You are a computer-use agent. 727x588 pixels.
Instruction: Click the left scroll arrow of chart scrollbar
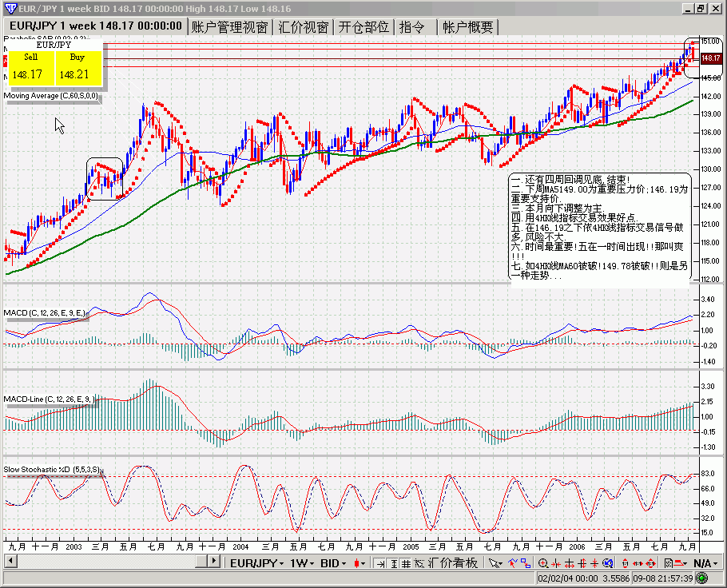10,561
